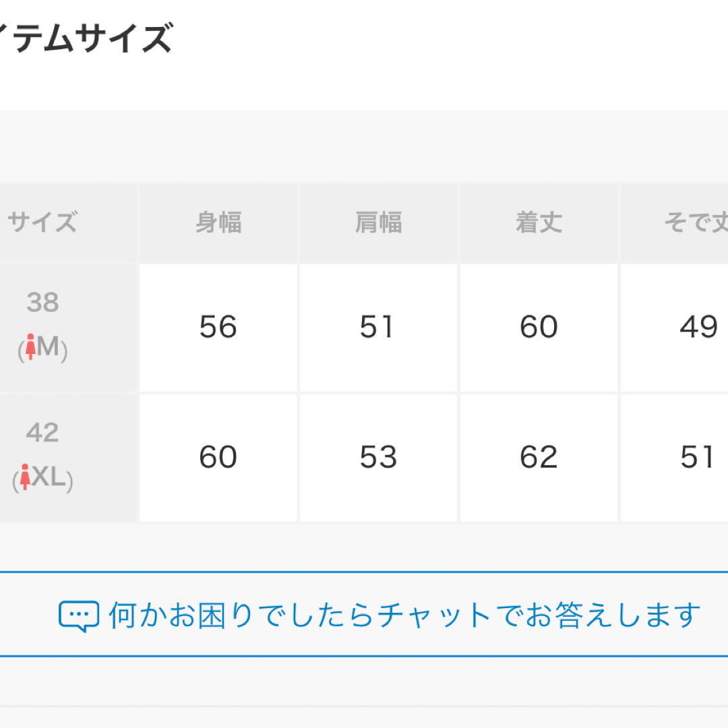Select the 肩幅 column header
Viewport: 728px width, 728px height.
[x=378, y=222]
